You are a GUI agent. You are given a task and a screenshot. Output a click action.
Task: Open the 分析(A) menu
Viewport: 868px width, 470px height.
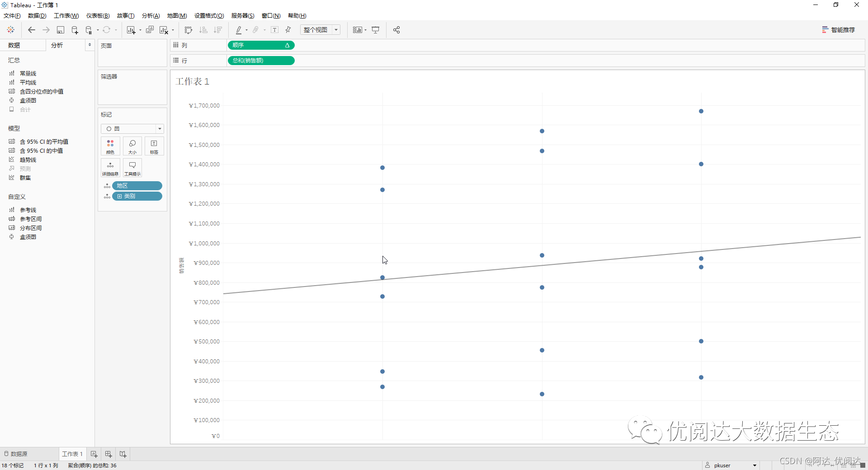151,16
